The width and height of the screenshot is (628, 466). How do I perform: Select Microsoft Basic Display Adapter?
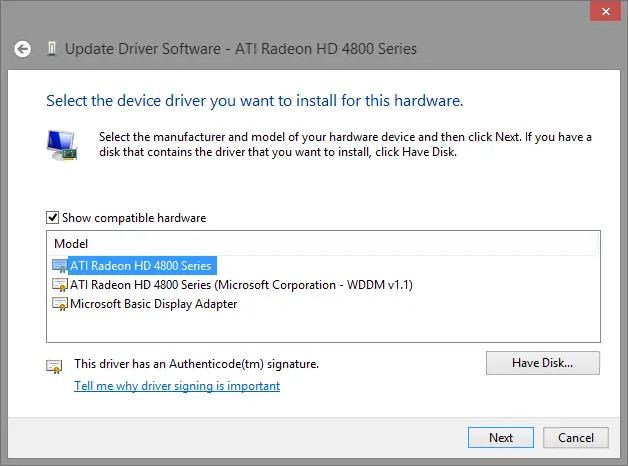point(153,304)
